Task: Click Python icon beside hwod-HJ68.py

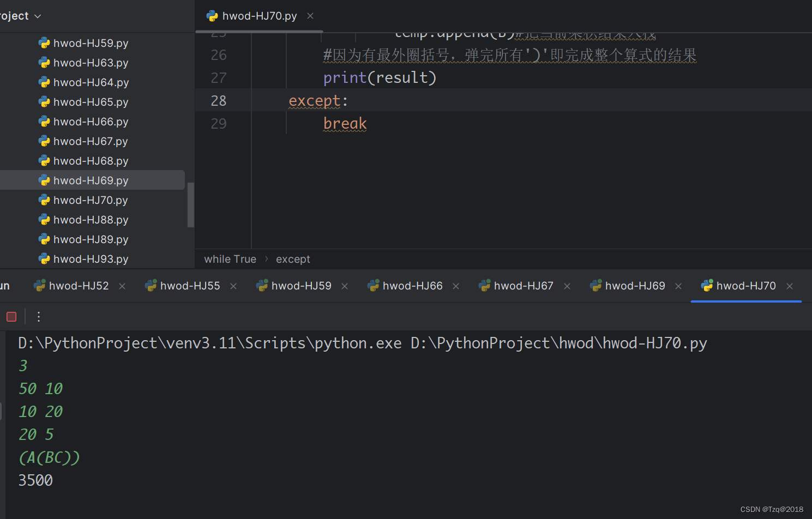Action: point(44,161)
